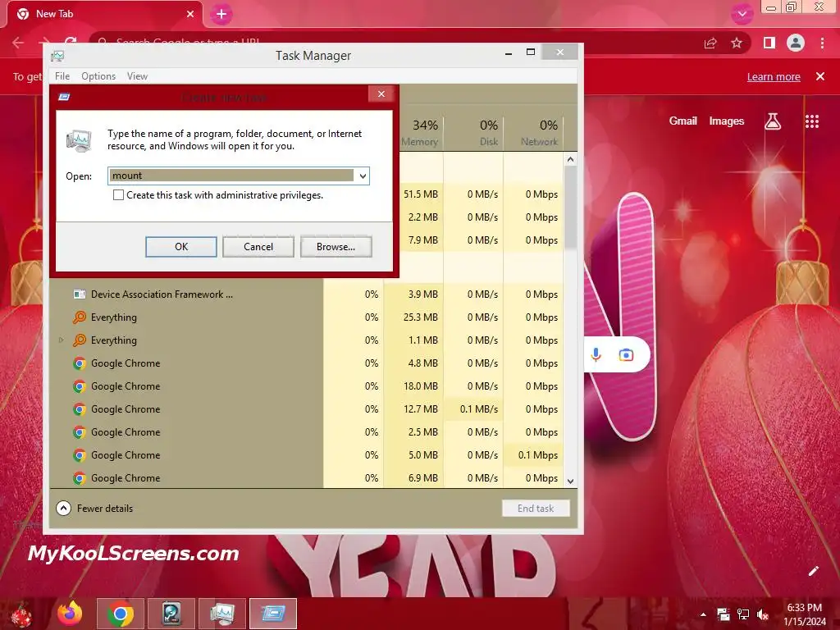
Task: Tick Create this task with administrative privileges
Action: [118, 195]
